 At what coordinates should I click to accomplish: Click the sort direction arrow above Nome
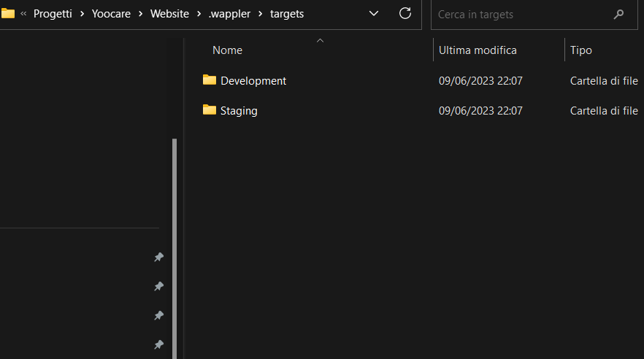320,40
